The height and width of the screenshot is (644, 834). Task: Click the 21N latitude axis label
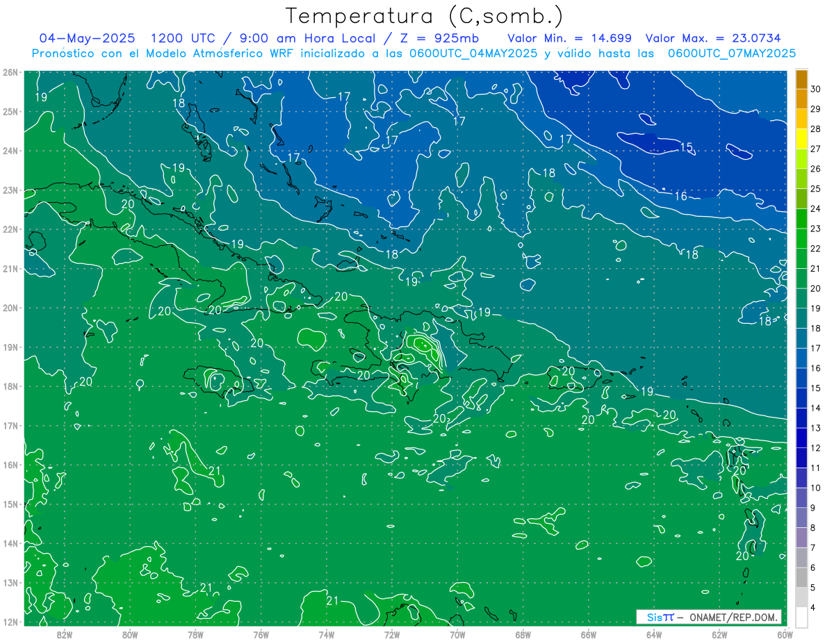[10, 269]
